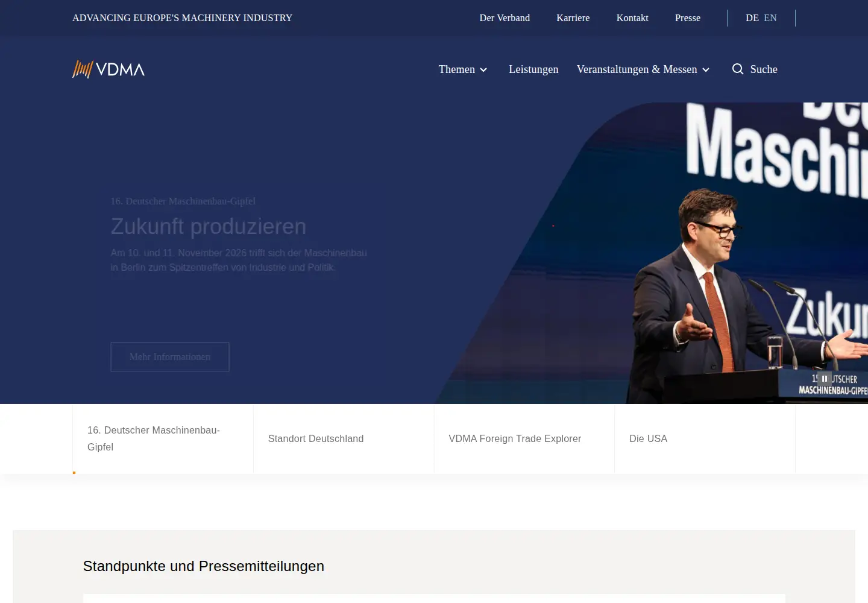Switch language to EN

[770, 18]
